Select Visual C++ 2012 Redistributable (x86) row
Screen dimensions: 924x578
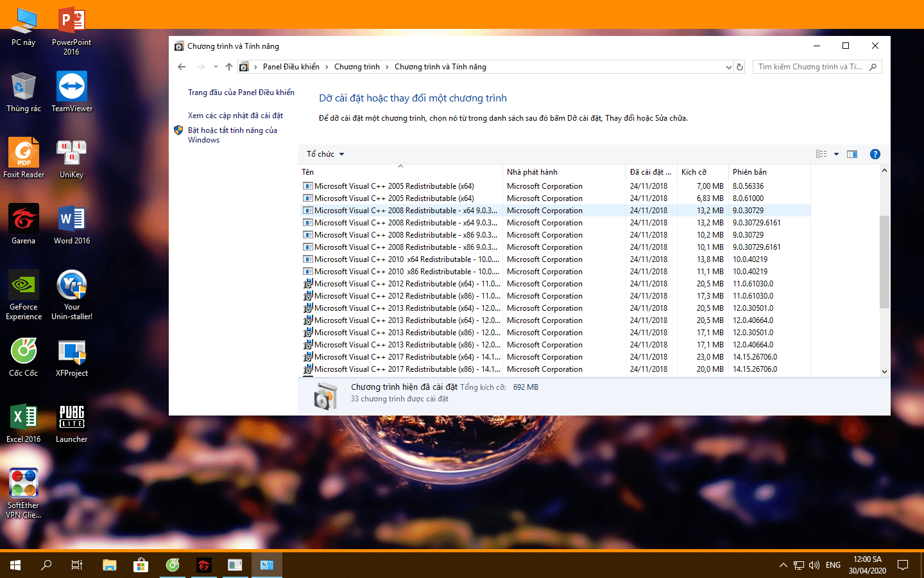[556, 296]
